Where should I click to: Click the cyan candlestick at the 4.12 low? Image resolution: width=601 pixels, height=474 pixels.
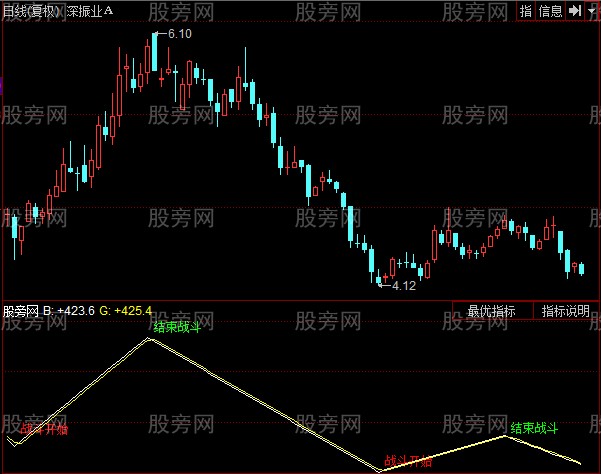click(x=379, y=281)
